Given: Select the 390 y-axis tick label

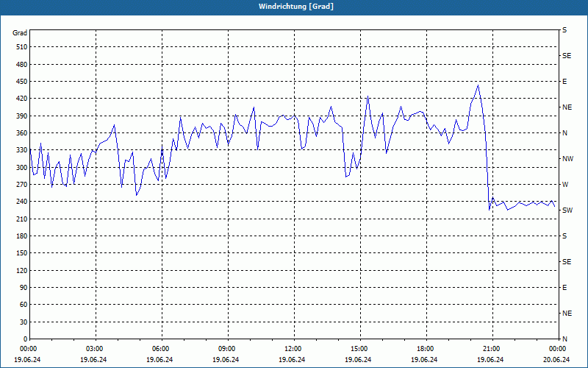Looking at the screenshot, I should coord(22,116).
